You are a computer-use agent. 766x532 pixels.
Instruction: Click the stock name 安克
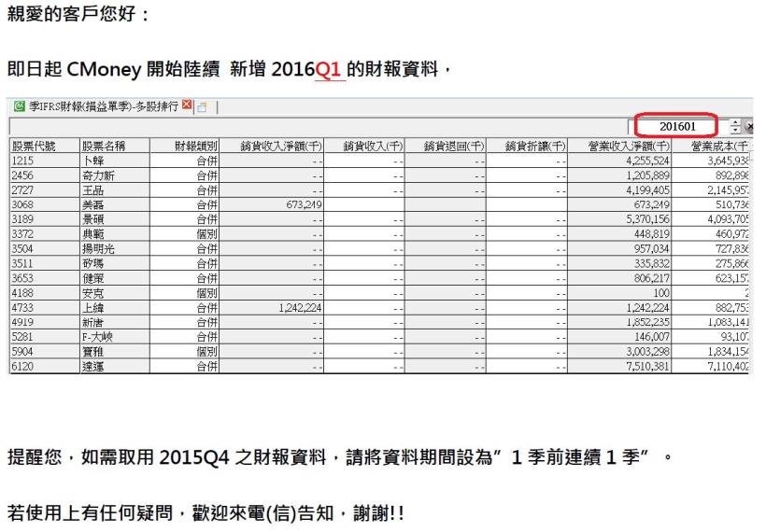[92, 293]
